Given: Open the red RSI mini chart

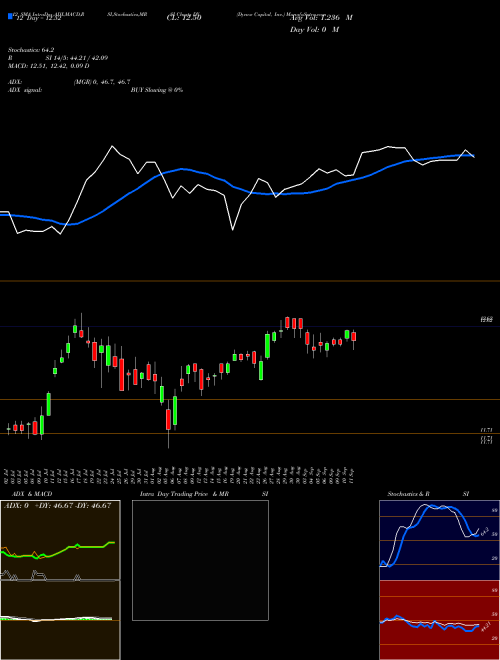Looking at the screenshot, I should click(x=439, y=620).
